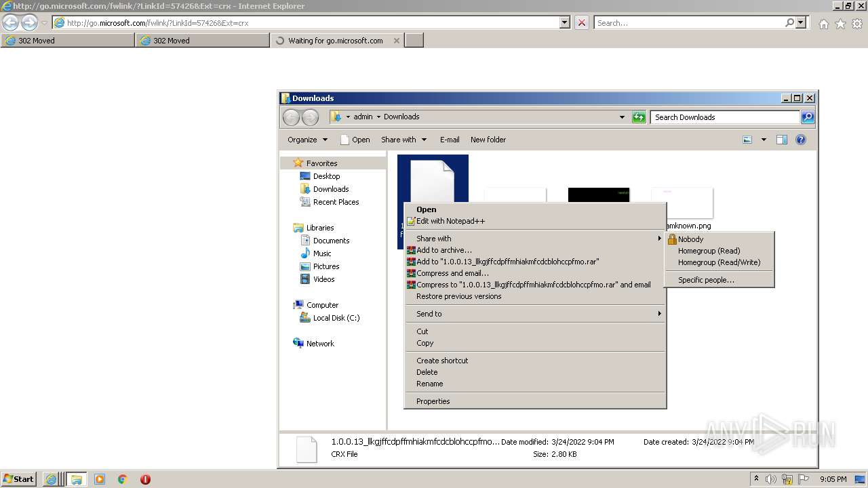This screenshot has height=488, width=868.
Task: Choose Specific people... option
Action: pos(719,280)
